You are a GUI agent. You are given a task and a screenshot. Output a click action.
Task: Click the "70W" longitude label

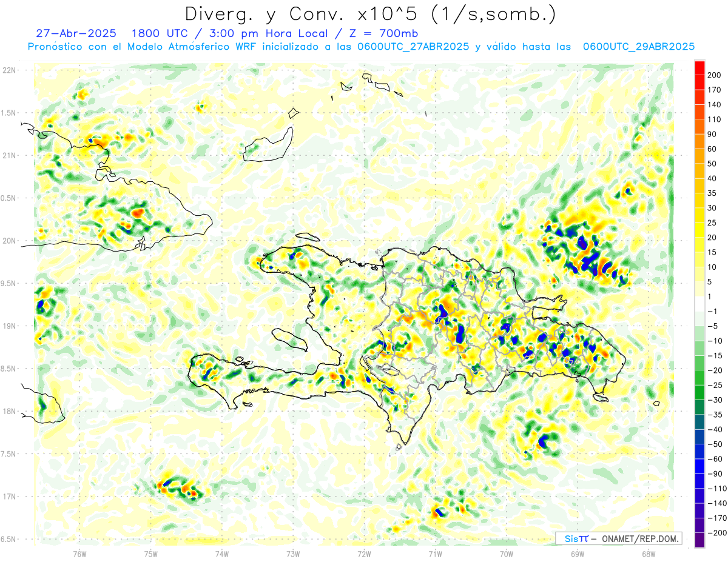(x=507, y=554)
